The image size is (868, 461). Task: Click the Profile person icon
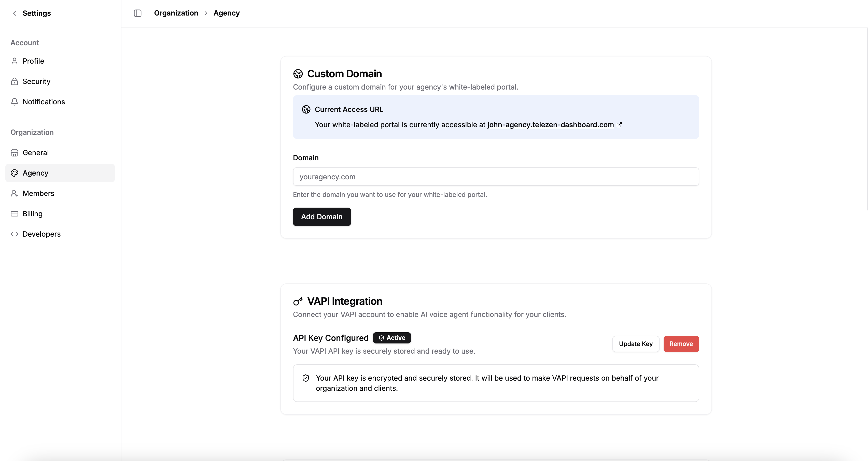[x=15, y=61]
